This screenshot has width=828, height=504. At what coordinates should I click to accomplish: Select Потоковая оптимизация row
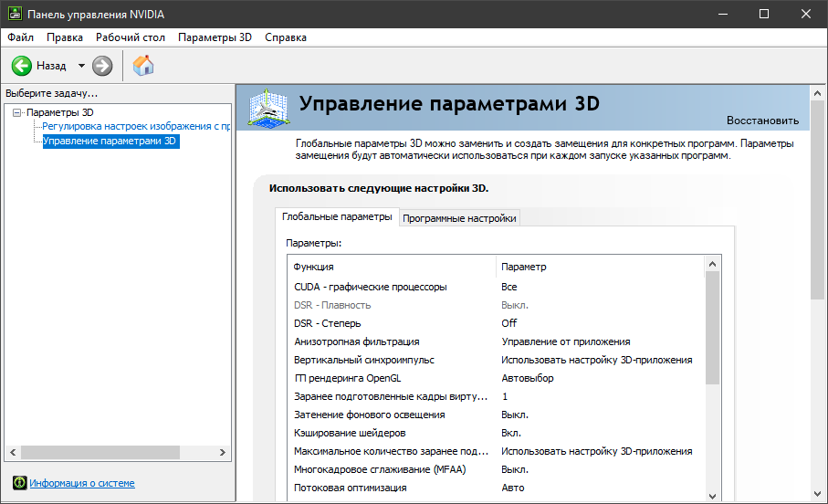pyautogui.click(x=496, y=488)
